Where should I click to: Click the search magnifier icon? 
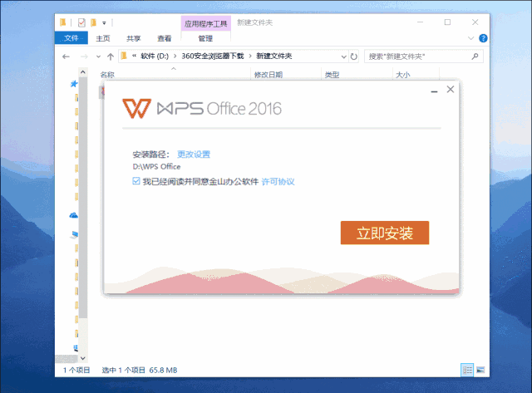click(x=475, y=56)
